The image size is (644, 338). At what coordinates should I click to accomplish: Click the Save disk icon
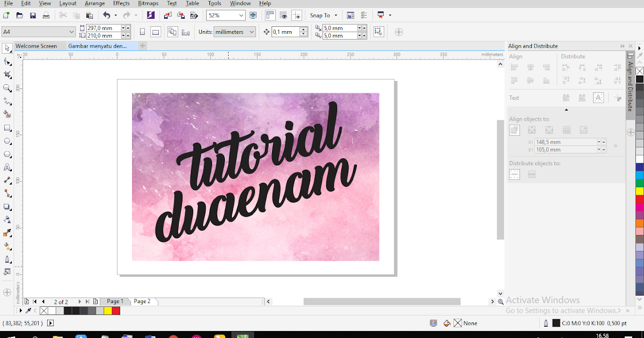click(x=33, y=16)
